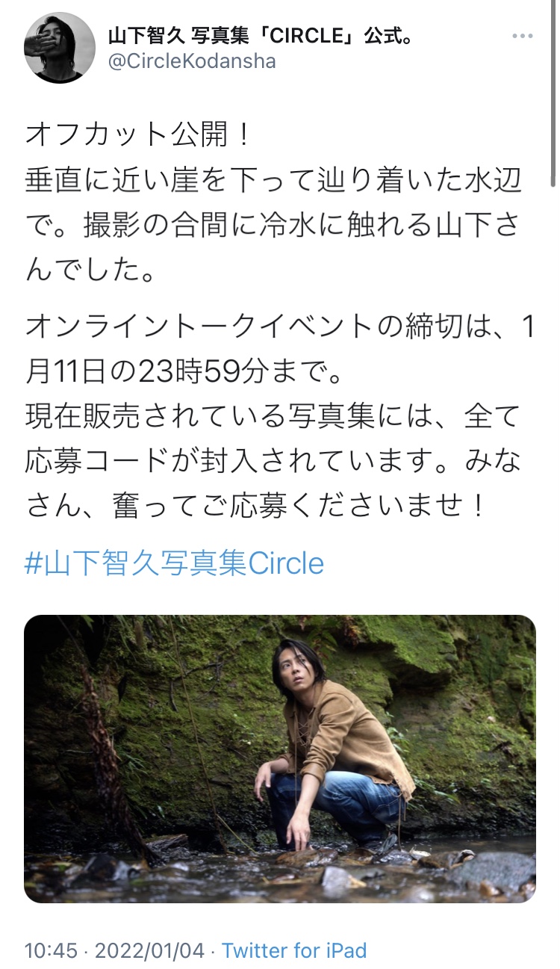The image size is (560, 969).
Task: Click the line starting 垂直に近い崖を下って
Action: [273, 182]
